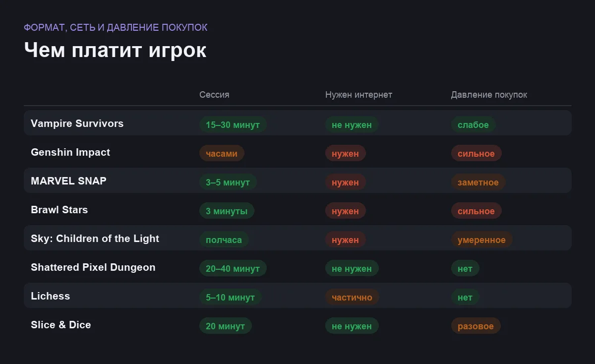Click 'нужен' in the Sky row
This screenshot has width=595, height=364.
(x=346, y=240)
